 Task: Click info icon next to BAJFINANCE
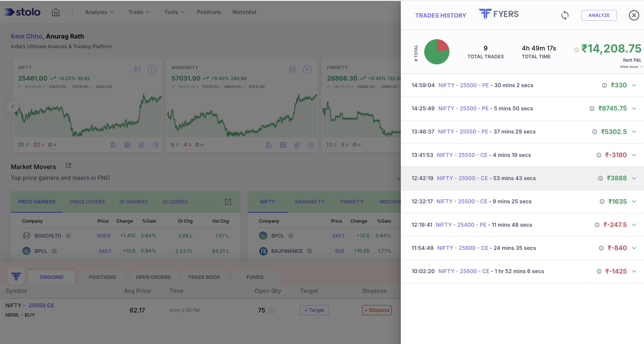click(309, 251)
